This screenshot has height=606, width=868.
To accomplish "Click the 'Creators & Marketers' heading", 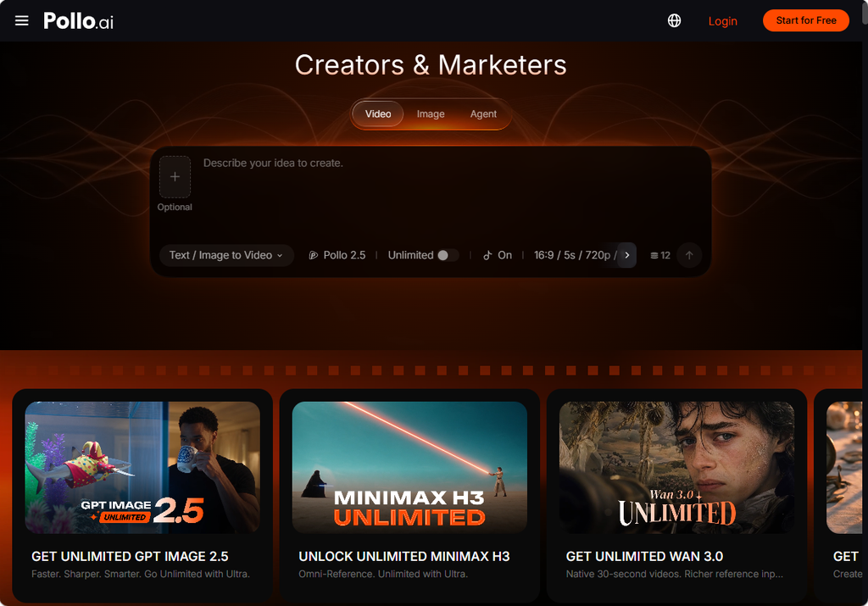I will tap(431, 64).
